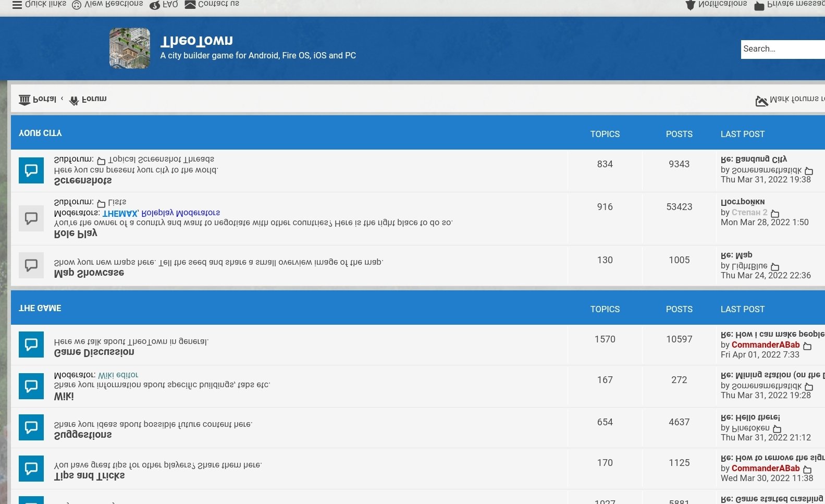Screen dimensions: 825x504
Task: Click the envelope icon beside Contact us
Action: 190,4
